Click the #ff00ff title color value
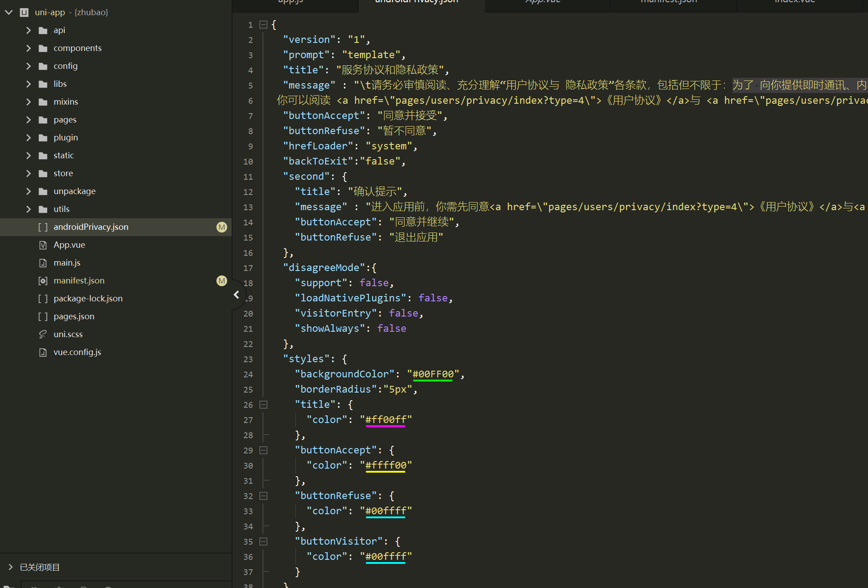This screenshot has width=868, height=588. point(385,420)
